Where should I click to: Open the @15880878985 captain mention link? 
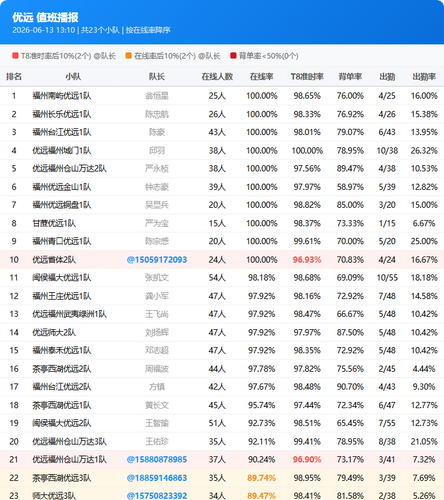pos(157,460)
